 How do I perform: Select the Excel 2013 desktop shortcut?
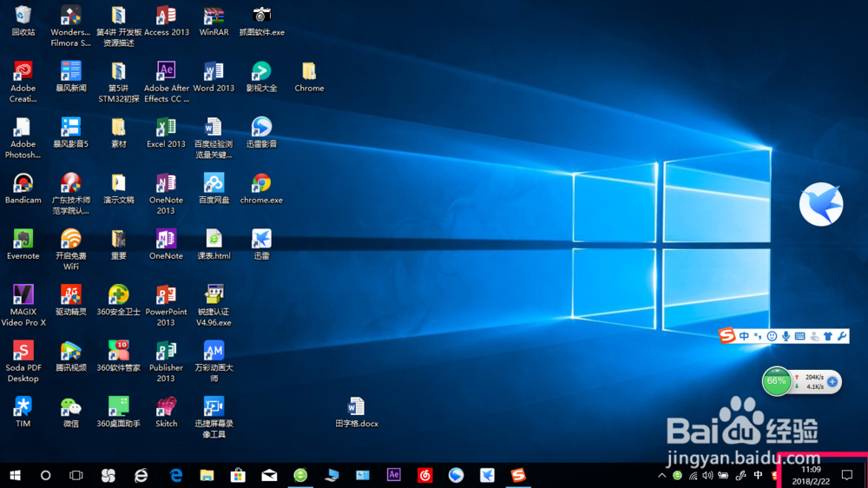(x=166, y=133)
